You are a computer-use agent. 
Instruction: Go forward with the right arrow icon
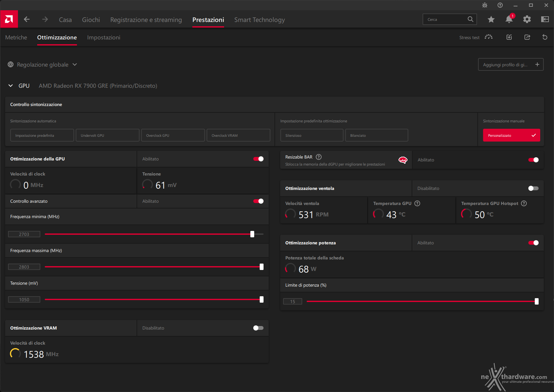pos(45,20)
